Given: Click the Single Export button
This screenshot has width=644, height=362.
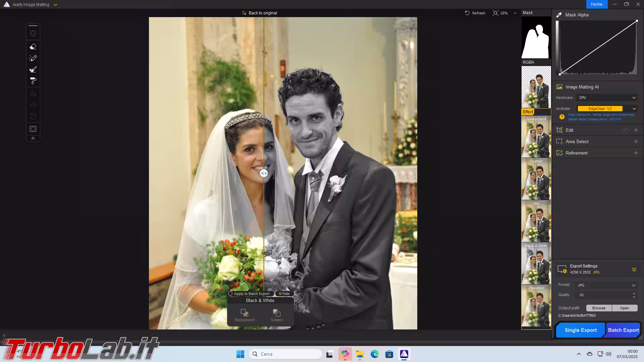Looking at the screenshot, I should pos(581,330).
